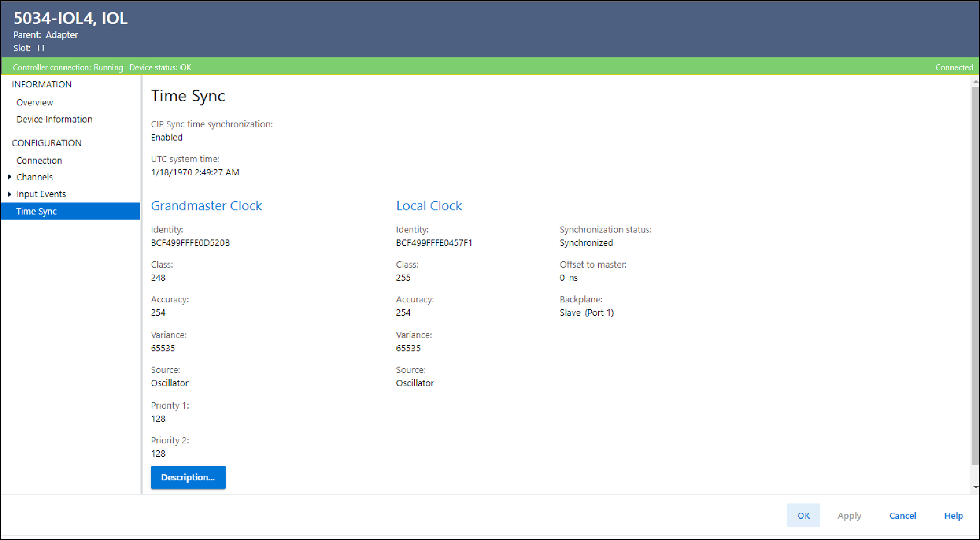The image size is (980, 540).
Task: Click the scrollbar down arrow
Action: point(975,487)
